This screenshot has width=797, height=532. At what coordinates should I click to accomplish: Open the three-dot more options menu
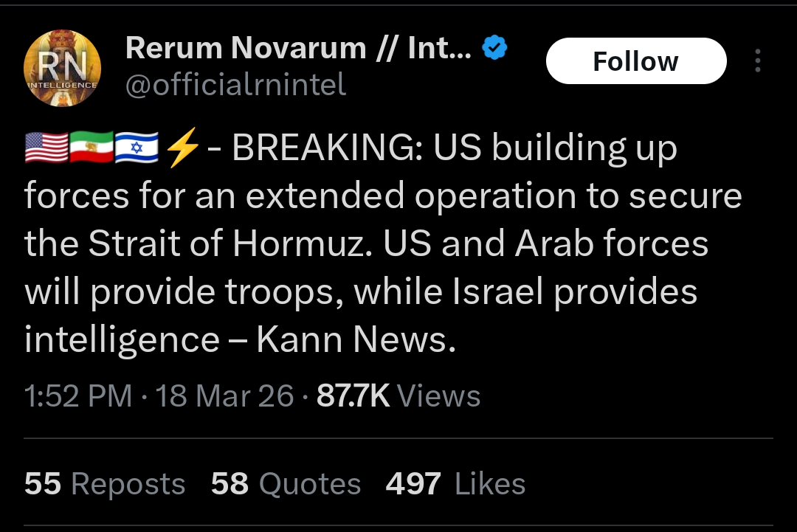click(757, 61)
